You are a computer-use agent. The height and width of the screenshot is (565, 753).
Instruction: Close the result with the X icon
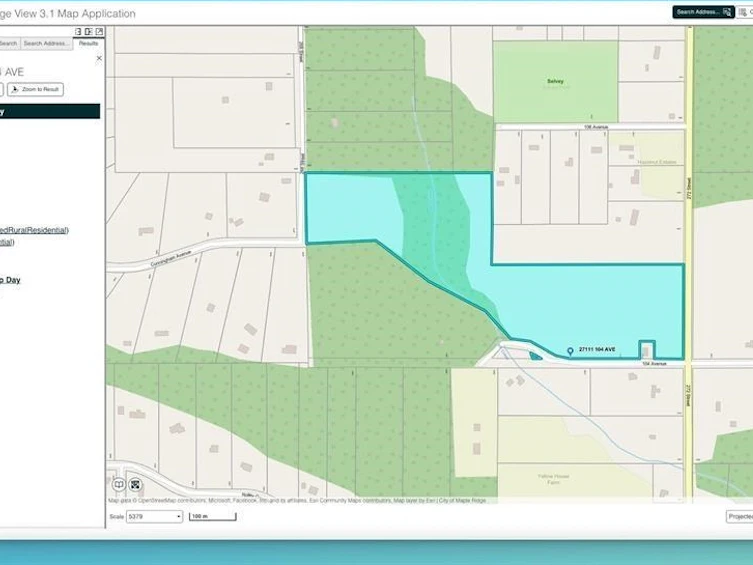[x=99, y=58]
